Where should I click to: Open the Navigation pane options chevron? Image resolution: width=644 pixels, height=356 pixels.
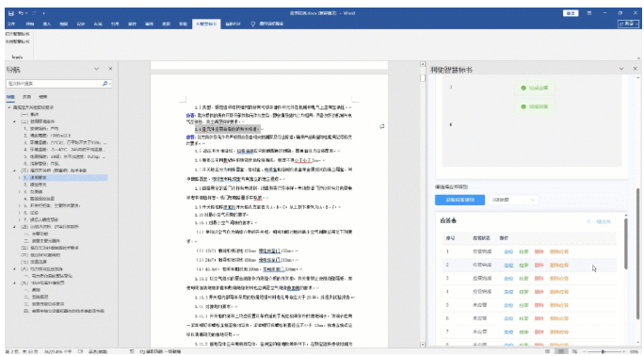click(x=97, y=69)
